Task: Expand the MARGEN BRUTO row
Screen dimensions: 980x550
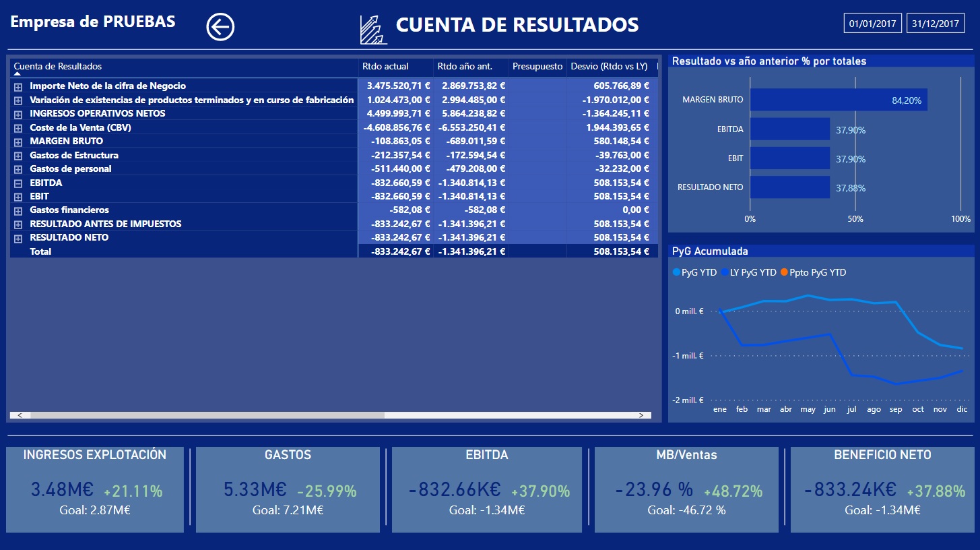Action: (18, 142)
